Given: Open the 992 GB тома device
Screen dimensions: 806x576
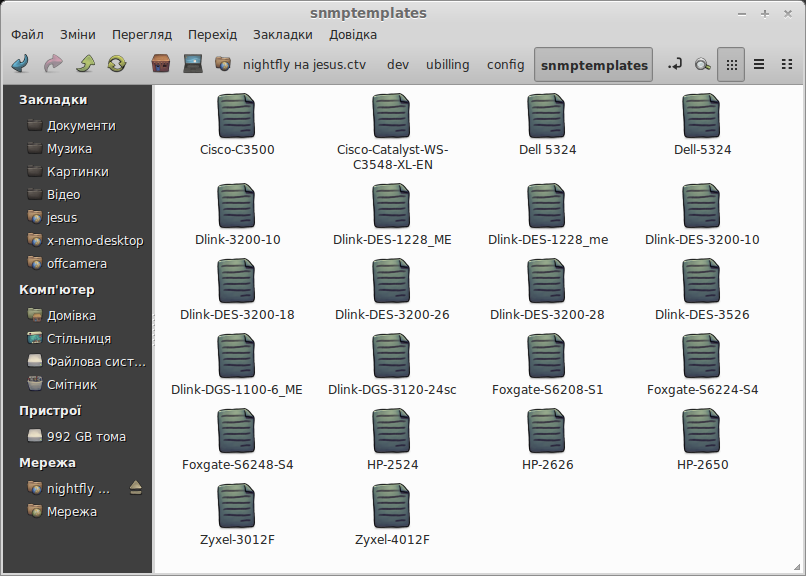Looking at the screenshot, I should coord(77,436).
